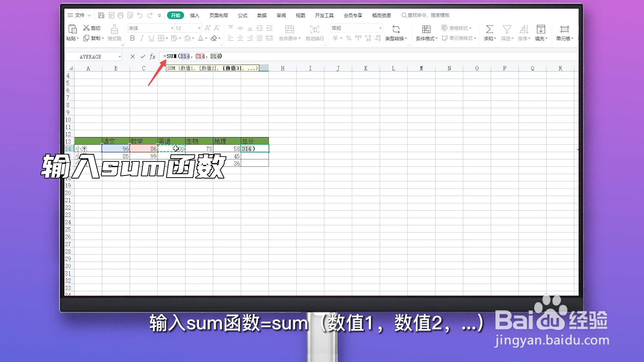Click the 填充 fill icon
644x362 pixels.
coord(541,33)
